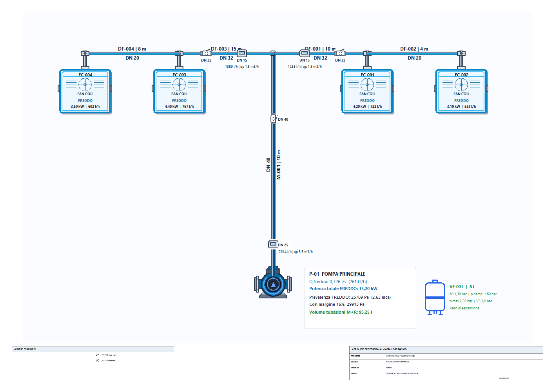Click the Vaso di espansione caption

(x=464, y=308)
